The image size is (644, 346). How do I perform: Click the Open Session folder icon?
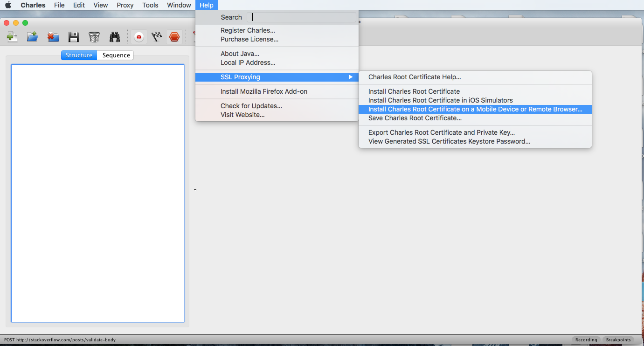(33, 37)
